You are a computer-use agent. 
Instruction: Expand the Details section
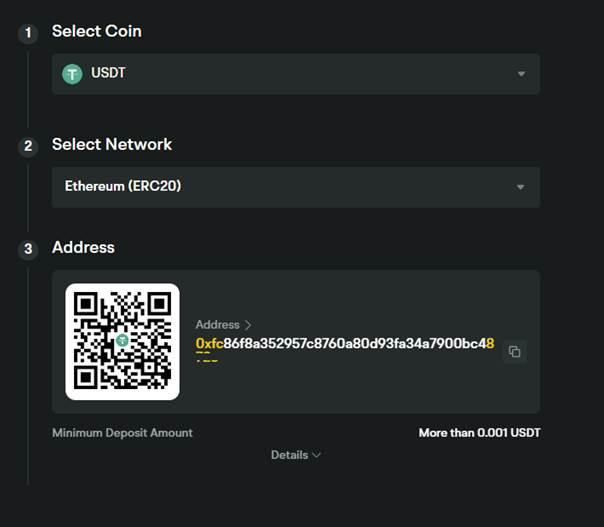pyautogui.click(x=290, y=455)
